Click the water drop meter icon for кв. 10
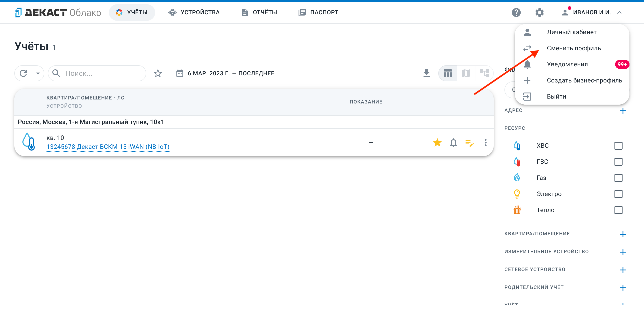644x312 pixels. [28, 142]
